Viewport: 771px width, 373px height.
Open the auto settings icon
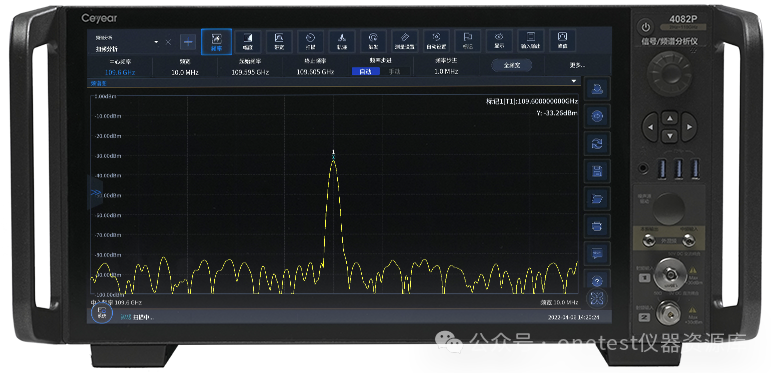pyautogui.click(x=436, y=41)
